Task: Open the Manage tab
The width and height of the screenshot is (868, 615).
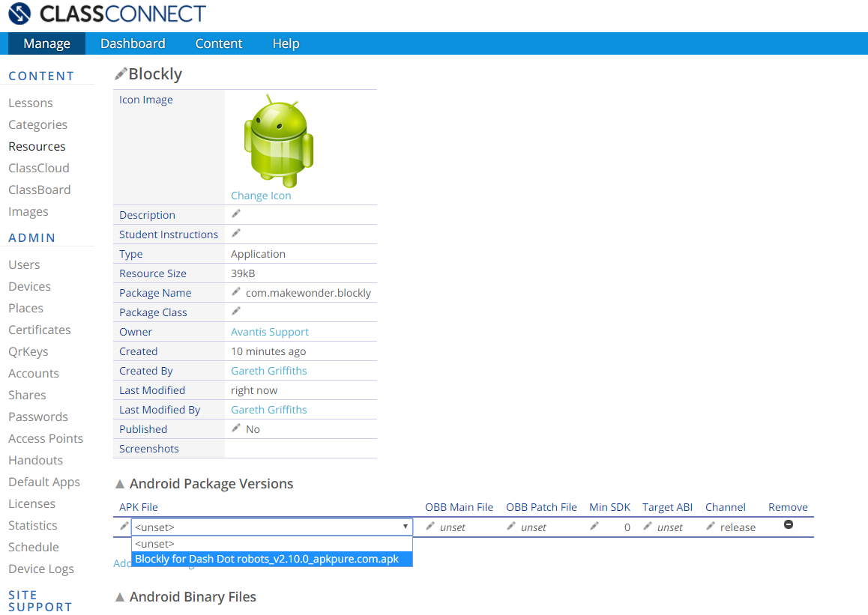Action: tap(46, 43)
